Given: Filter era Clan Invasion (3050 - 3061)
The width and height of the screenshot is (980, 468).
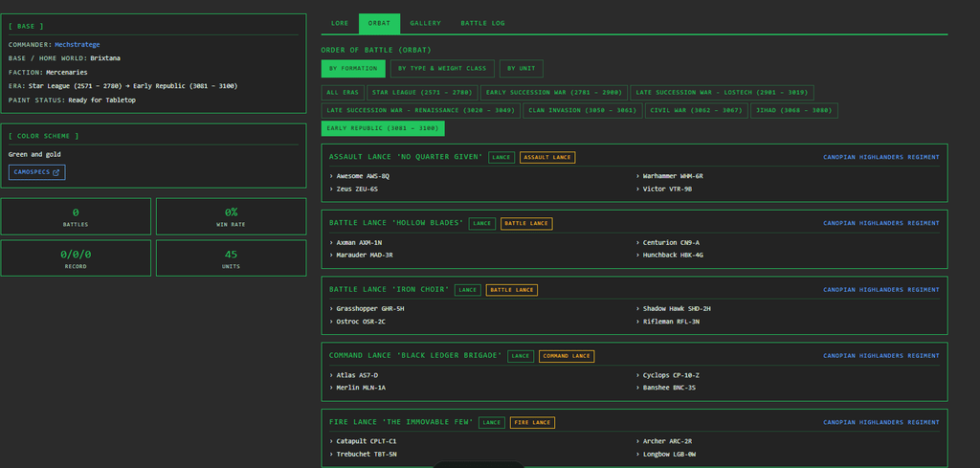Looking at the screenshot, I should coord(583,111).
